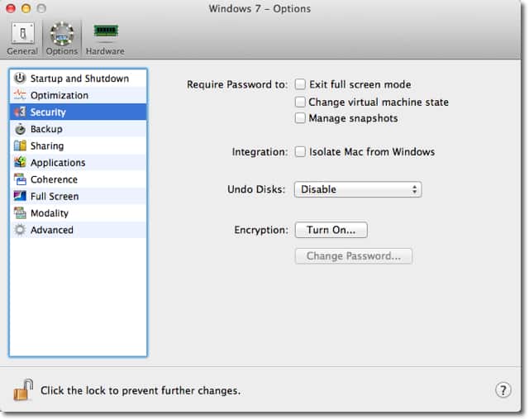Select the Backup list item
The width and height of the screenshot is (529, 420).
pos(79,129)
